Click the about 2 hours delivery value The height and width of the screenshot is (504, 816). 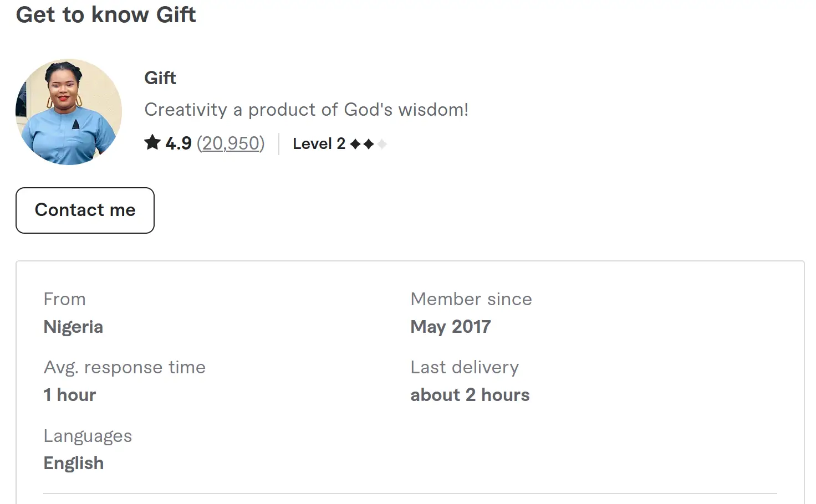[x=470, y=395]
